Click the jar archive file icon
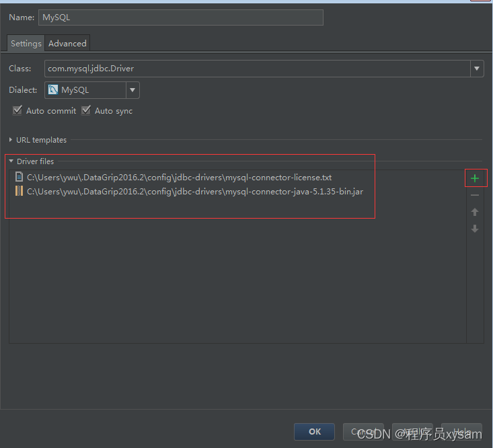This screenshot has height=448, width=493. [x=20, y=191]
